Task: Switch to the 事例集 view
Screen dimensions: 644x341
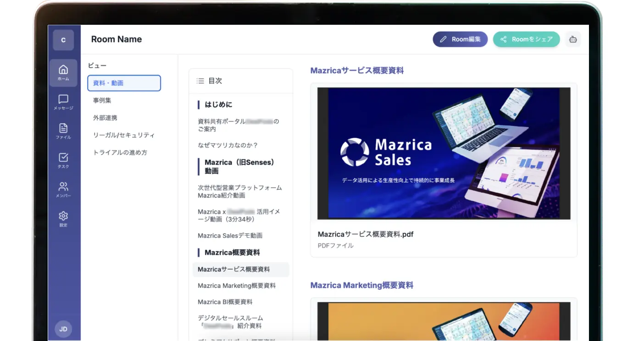Action: point(102,100)
